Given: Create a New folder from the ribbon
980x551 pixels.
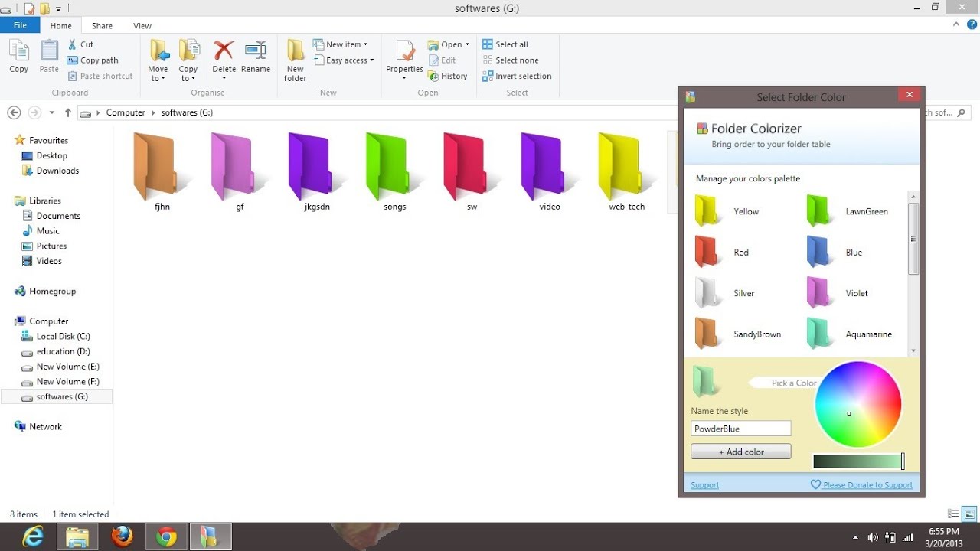Looking at the screenshot, I should pyautogui.click(x=295, y=60).
